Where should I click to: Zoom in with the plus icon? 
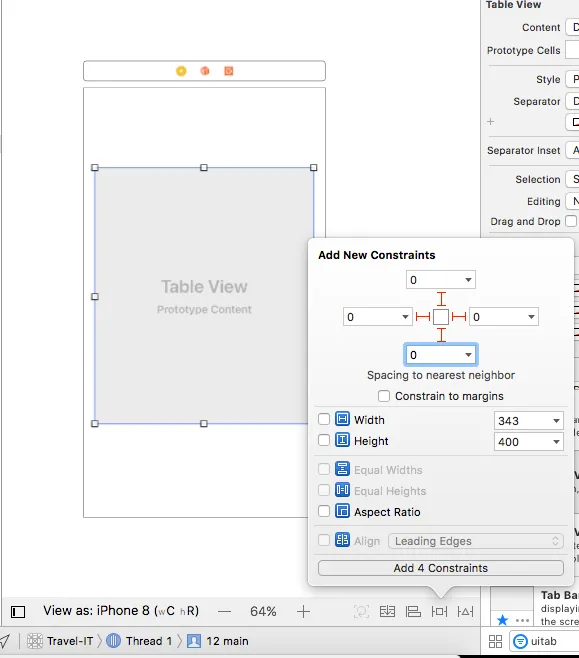(x=303, y=611)
